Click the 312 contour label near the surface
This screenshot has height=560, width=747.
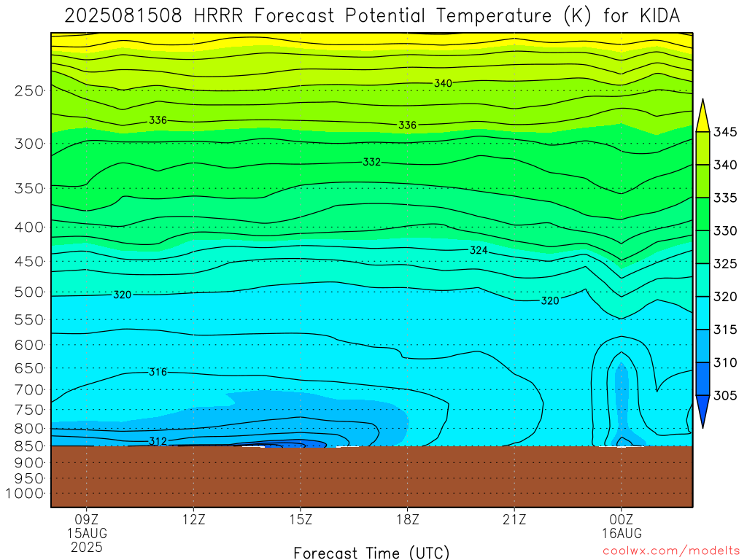pos(158,441)
